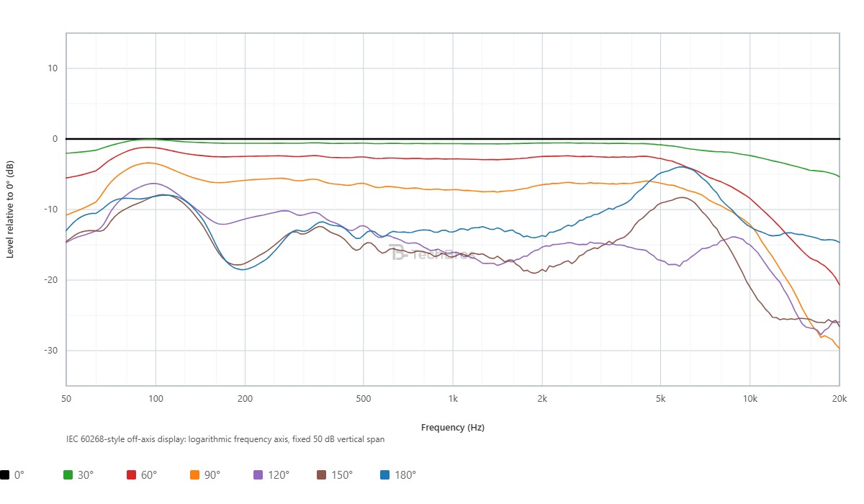This screenshot has height=504, width=864.
Task: Click the 20k frequency axis label
Action: [839, 398]
